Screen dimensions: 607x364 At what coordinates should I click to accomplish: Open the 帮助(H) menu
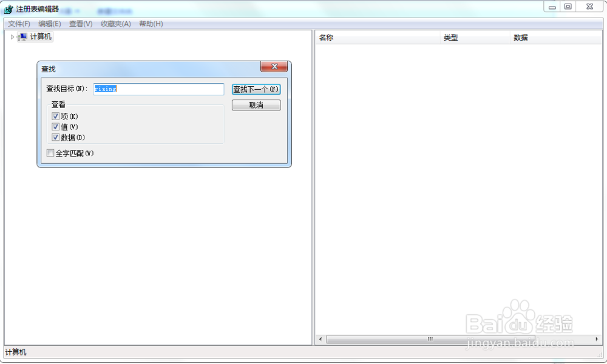tap(151, 24)
